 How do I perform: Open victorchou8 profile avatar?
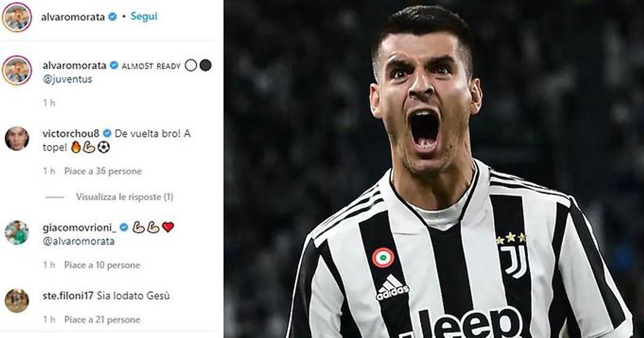tap(17, 138)
